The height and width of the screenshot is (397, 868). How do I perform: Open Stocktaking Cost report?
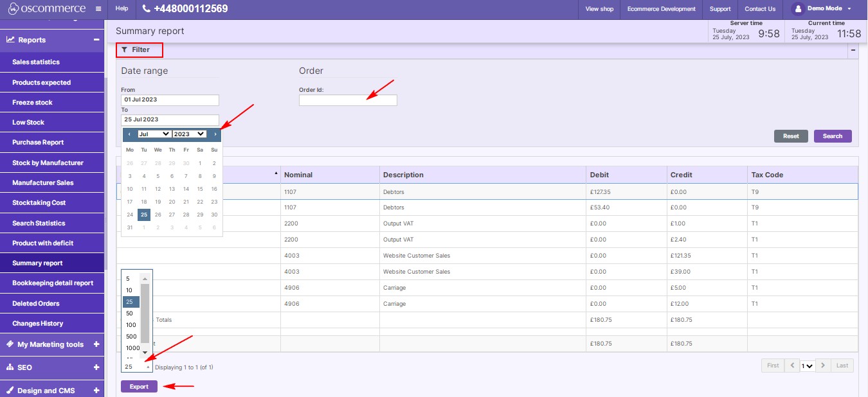coord(52,202)
